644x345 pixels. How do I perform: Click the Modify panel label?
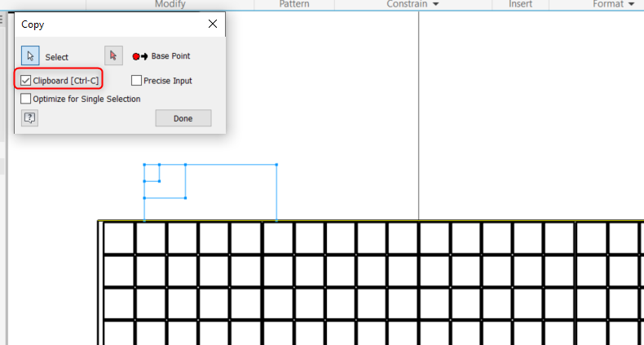coord(170,5)
